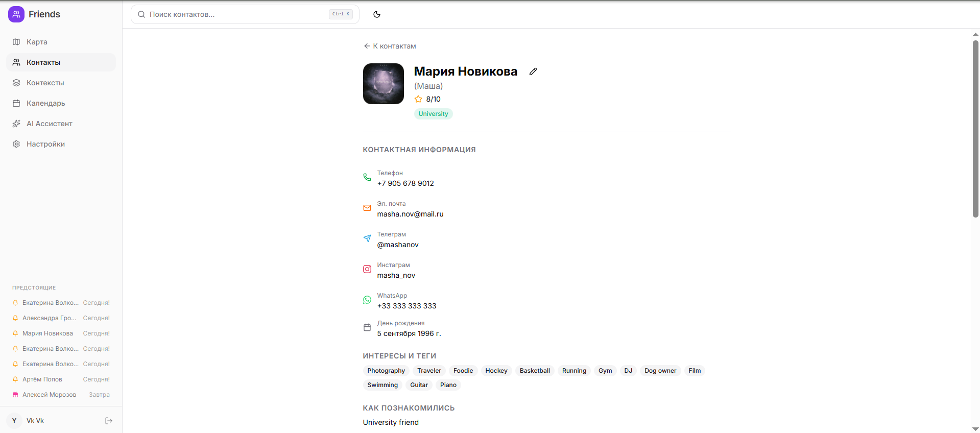This screenshot has height=433, width=980.
Task: Open Настройки in the sidebar
Action: [61, 144]
